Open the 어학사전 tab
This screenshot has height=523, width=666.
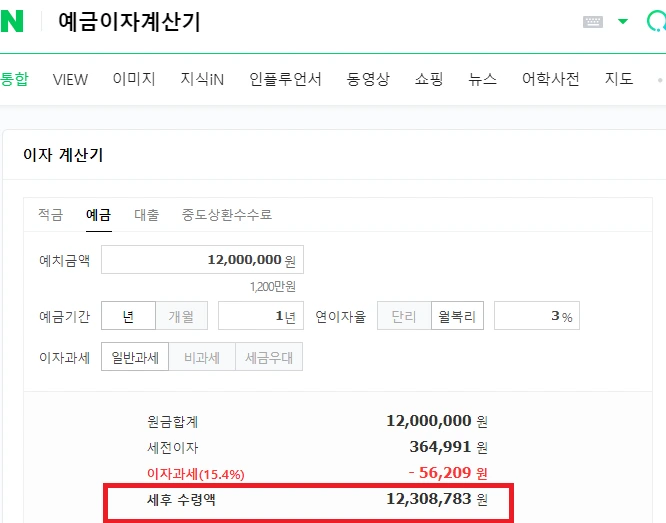[550, 79]
